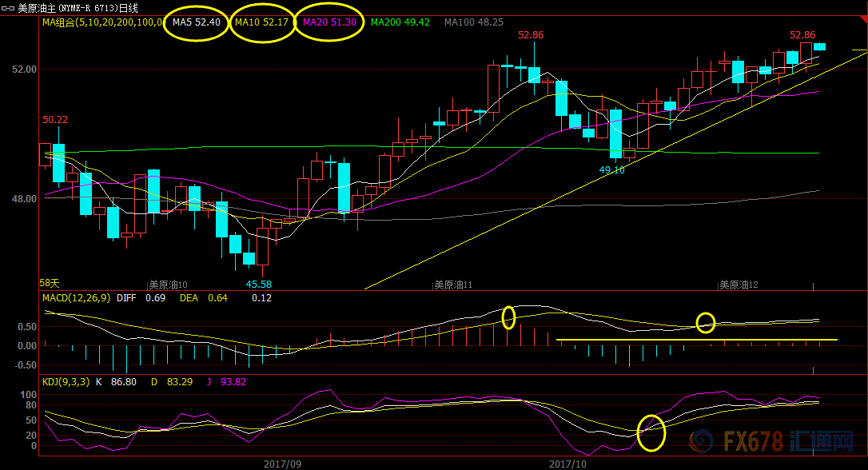This screenshot has height=470, width=868.
Task: Click the 2017/09 date label
Action: pyautogui.click(x=282, y=464)
